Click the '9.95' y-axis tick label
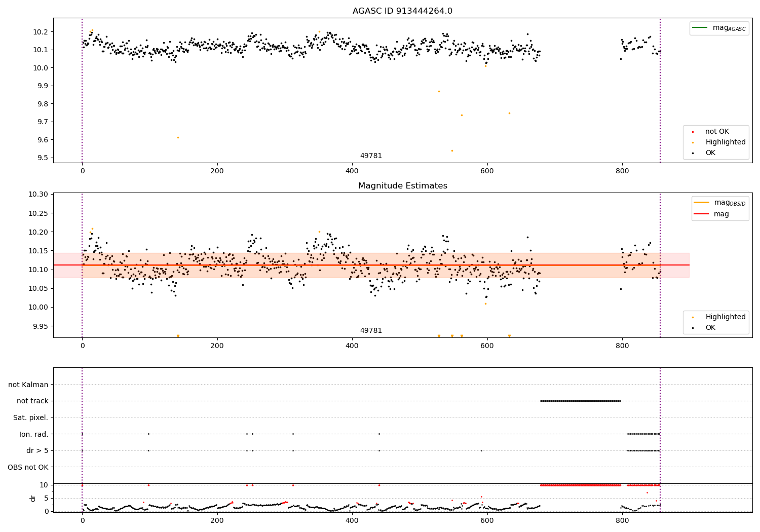Viewport: 760px width, 532px height. tap(41, 326)
